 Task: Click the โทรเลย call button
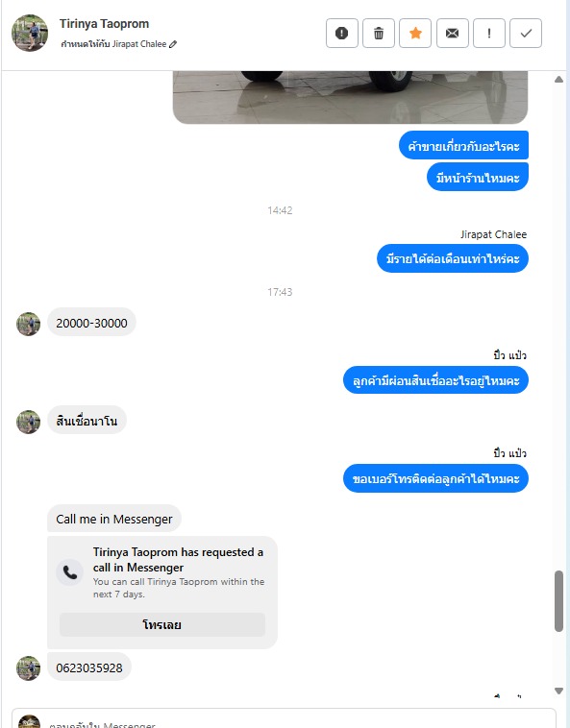[162, 624]
